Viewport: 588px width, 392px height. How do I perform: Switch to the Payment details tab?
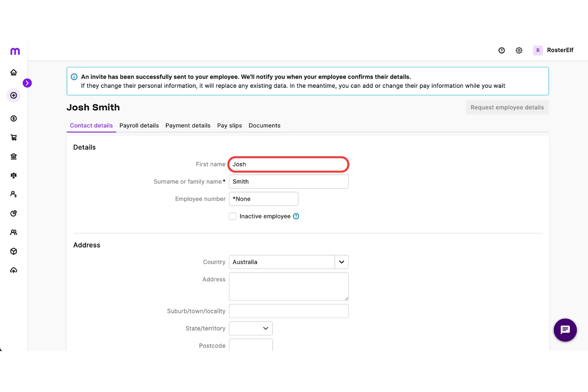coord(188,125)
